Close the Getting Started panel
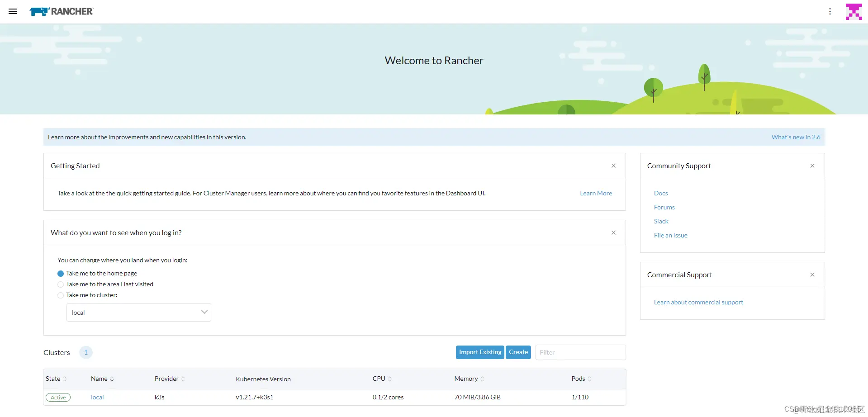The height and width of the screenshot is (417, 868). [x=614, y=166]
